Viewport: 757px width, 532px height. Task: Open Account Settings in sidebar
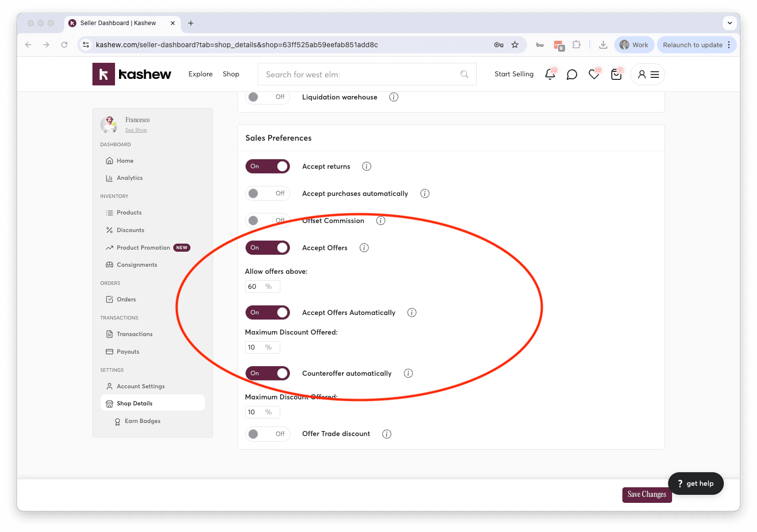coord(135,386)
